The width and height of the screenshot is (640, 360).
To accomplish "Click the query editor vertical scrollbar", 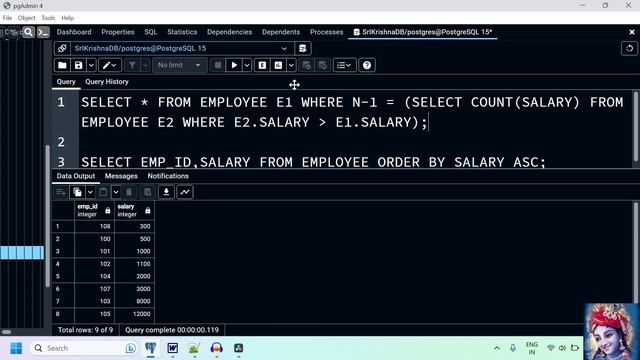I will [x=636, y=127].
